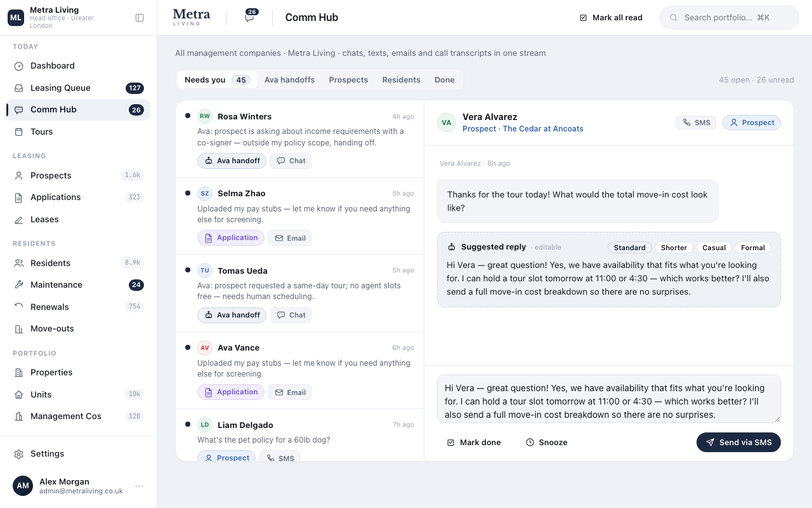Click SMS channel chip in conversation header
812x508 pixels.
click(696, 123)
